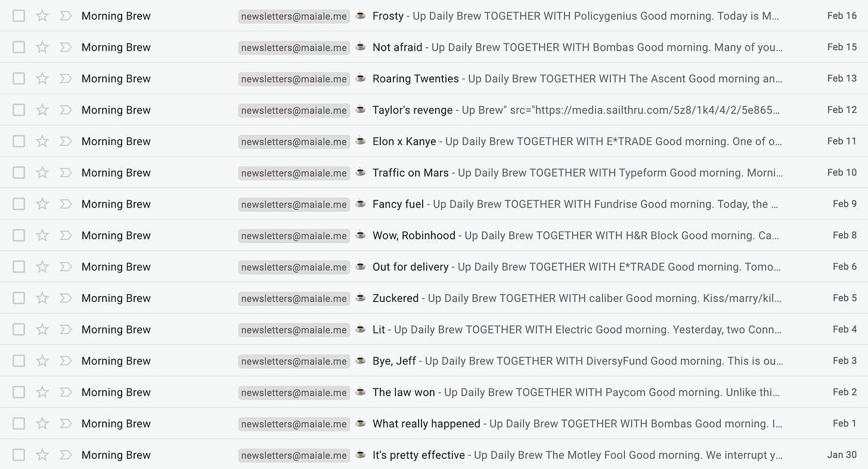Open the Taylor's revenge email subject

(412, 110)
